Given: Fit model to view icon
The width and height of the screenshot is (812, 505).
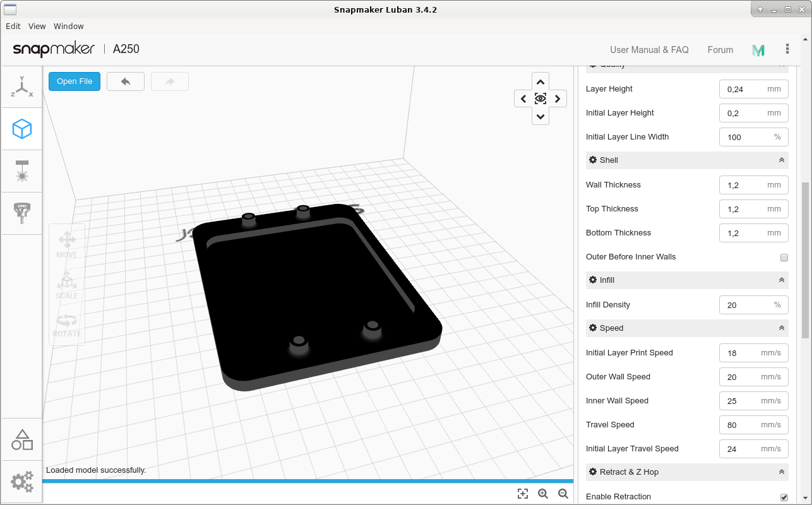Looking at the screenshot, I should pos(523,494).
